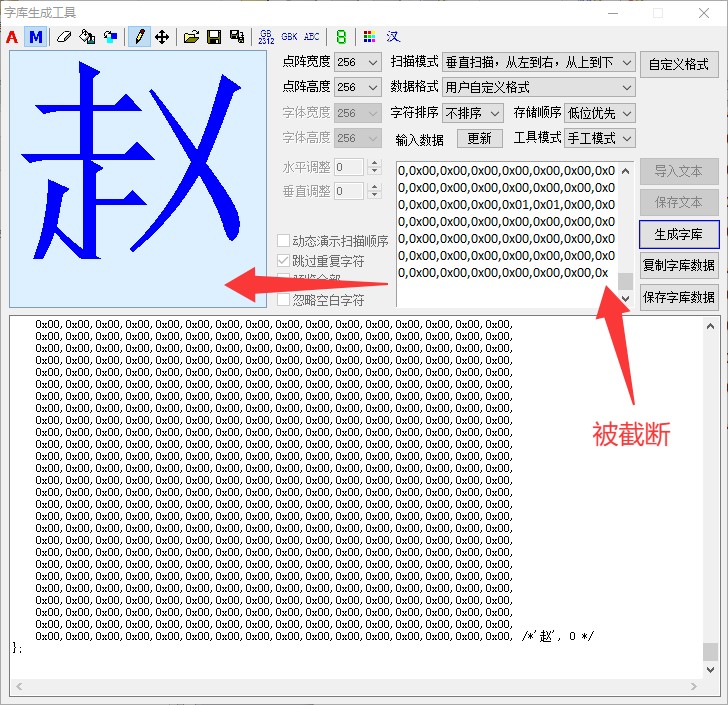Activate the pencil drawing tool
728x705 pixels.
coord(139,37)
